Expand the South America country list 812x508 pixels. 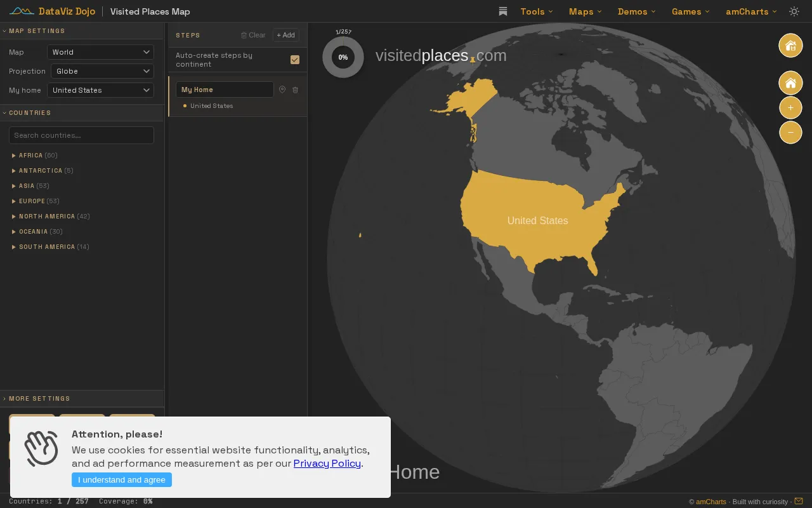point(51,246)
